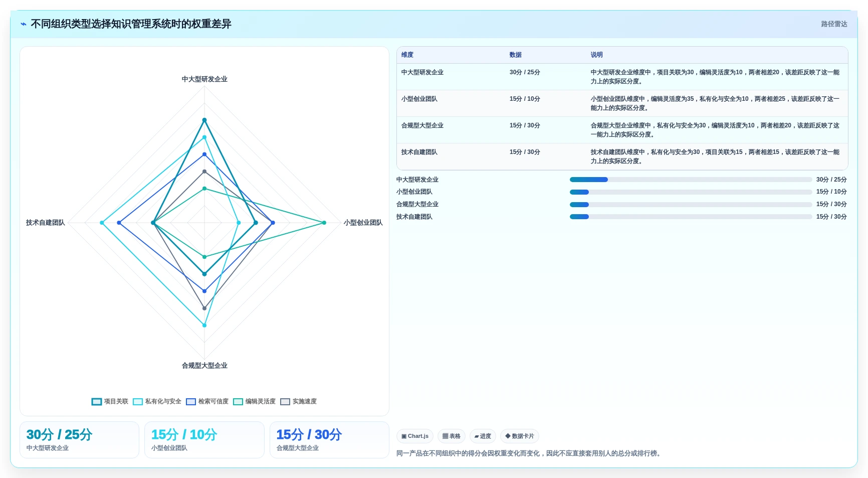Click description text for 技术自建团队 row
The width and height of the screenshot is (868, 478).
click(715, 156)
